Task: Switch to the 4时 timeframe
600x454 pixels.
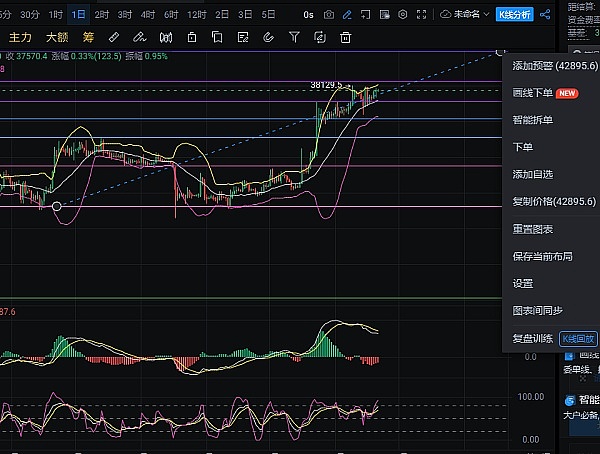Action: click(148, 15)
